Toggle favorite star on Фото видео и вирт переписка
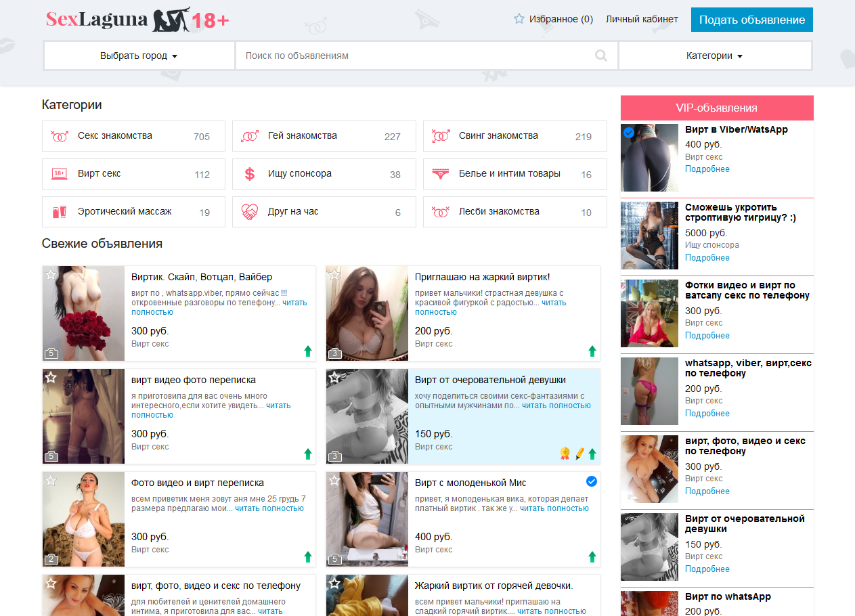 coord(51,481)
